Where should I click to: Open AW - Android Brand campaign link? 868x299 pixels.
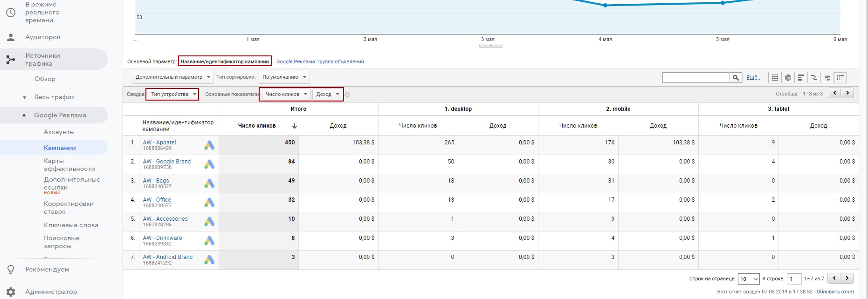point(168,257)
